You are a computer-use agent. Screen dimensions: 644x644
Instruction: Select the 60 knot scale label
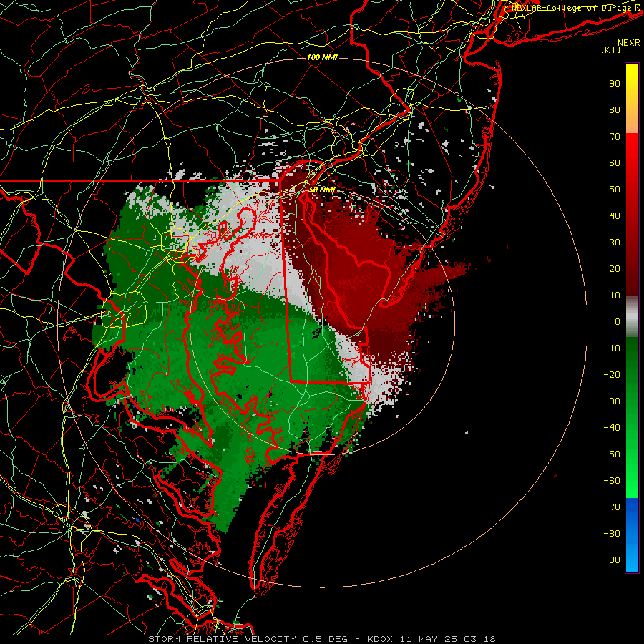615,162
